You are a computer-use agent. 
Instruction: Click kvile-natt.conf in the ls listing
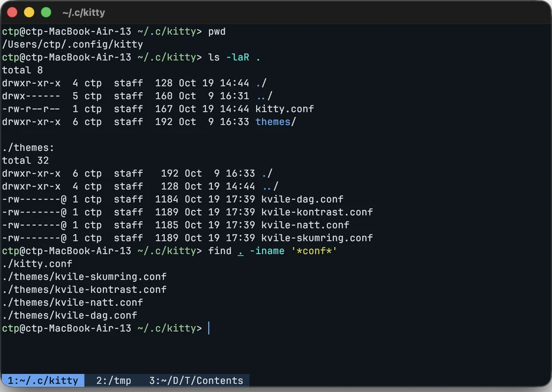(305, 225)
